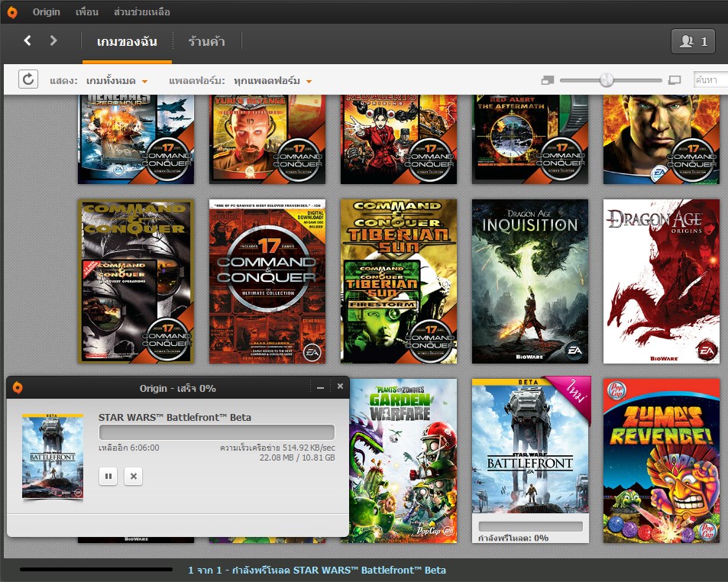Click the Battlefront thumbnail in download popup
728x582 pixels.
coord(53,457)
